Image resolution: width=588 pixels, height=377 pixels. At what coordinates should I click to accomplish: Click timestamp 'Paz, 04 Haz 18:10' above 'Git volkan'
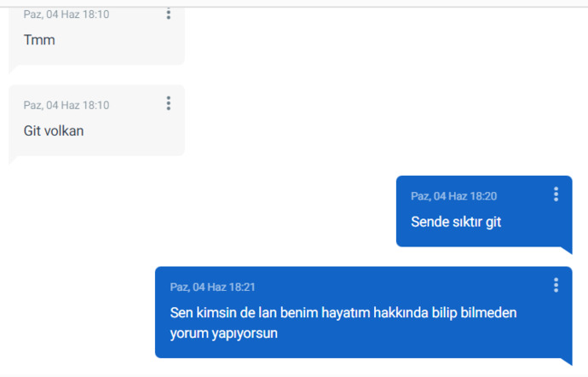click(66, 105)
